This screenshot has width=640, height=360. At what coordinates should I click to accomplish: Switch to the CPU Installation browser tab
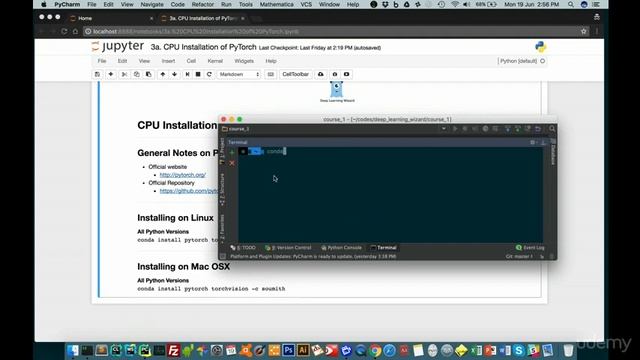coord(203,18)
